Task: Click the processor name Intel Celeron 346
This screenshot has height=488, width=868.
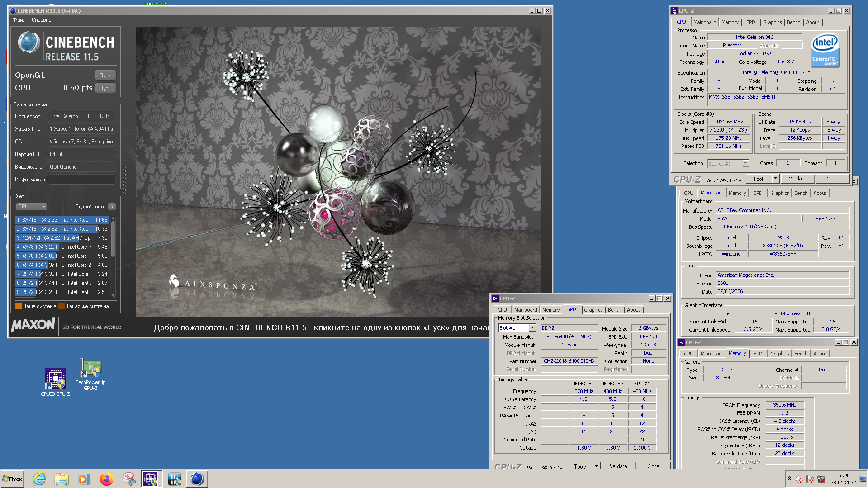Action: 754,37
